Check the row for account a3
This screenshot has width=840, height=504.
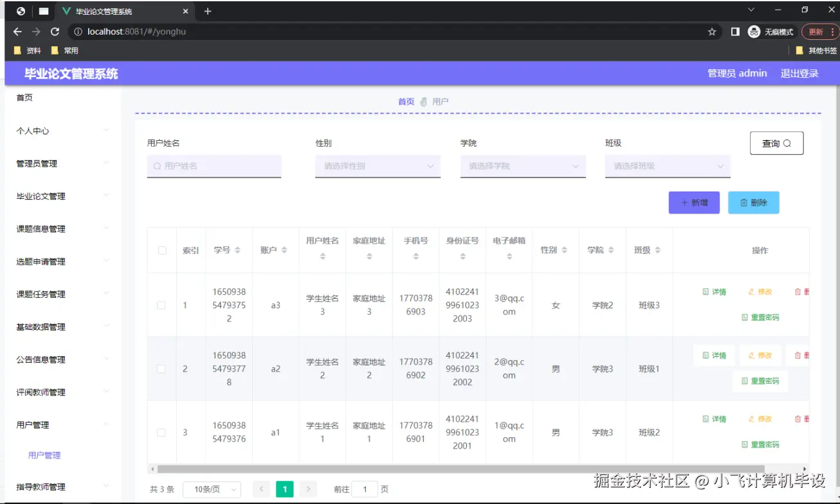[x=161, y=305]
